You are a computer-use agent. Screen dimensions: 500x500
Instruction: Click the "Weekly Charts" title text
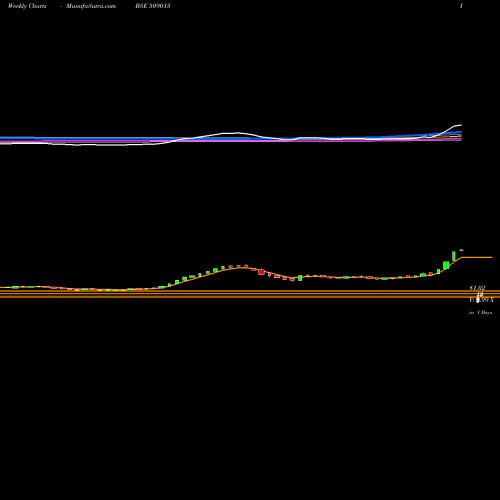(27, 6)
